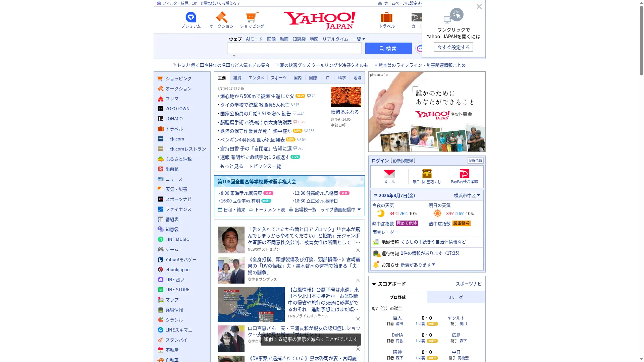644x362 pixels.
Task: Switch to the 国際 news tab
Action: point(313,78)
